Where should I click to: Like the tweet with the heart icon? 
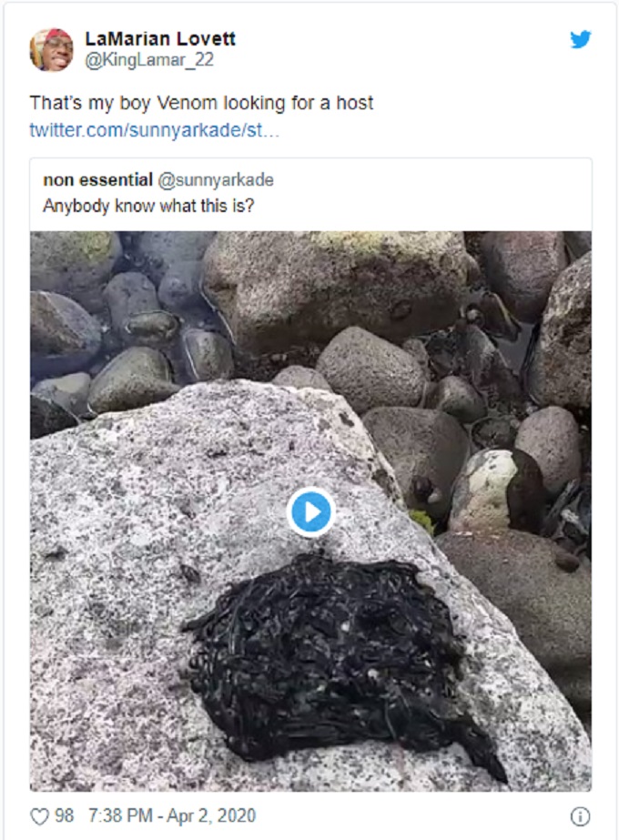[x=39, y=816]
